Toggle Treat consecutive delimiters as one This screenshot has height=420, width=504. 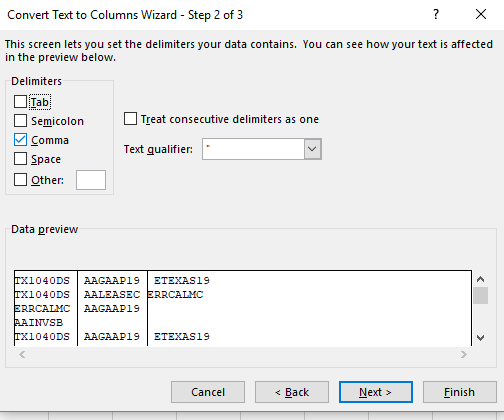[130, 119]
